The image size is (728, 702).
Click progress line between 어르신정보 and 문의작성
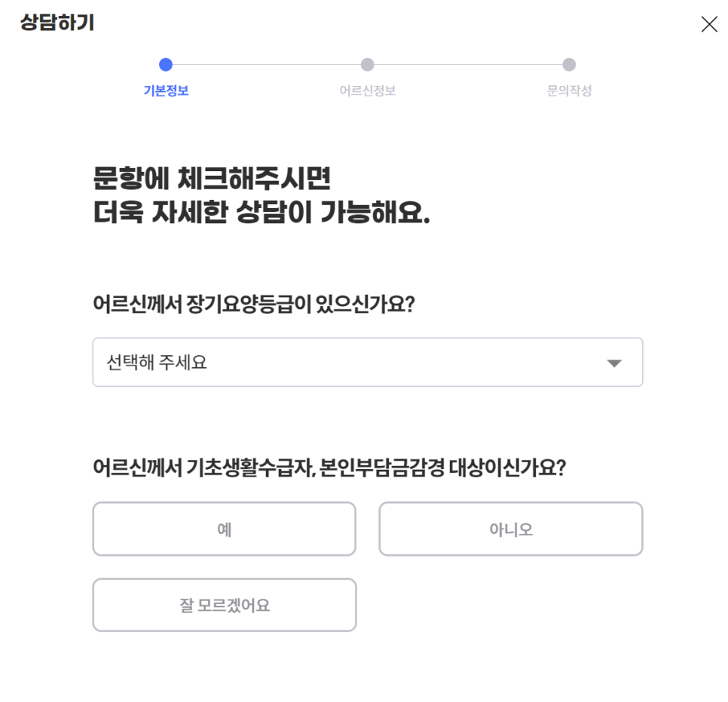tap(468, 65)
